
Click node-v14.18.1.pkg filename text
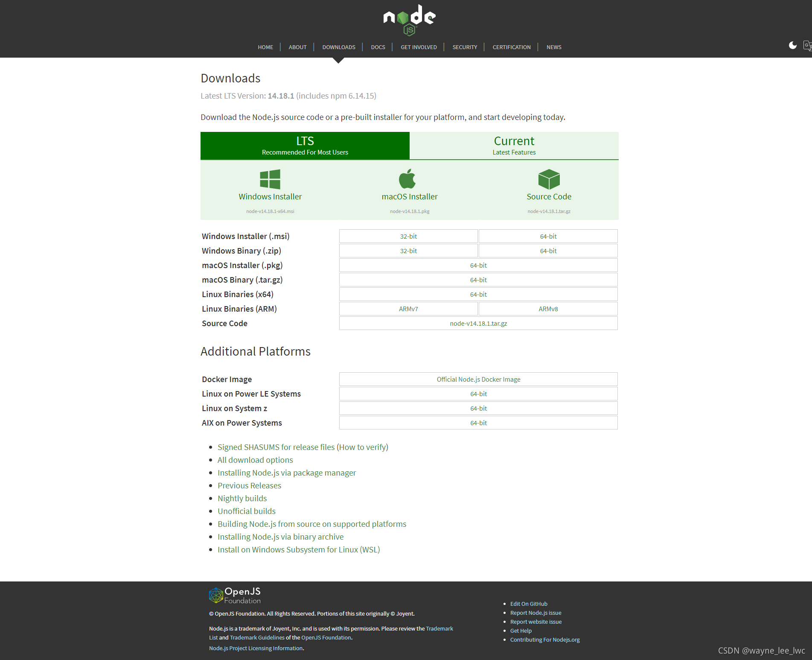410,211
